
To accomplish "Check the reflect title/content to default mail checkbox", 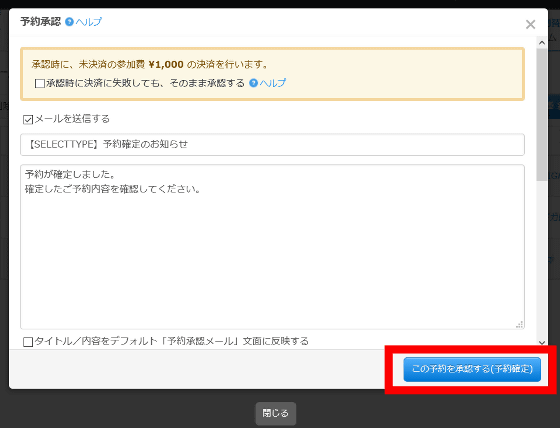I will pos(28,342).
